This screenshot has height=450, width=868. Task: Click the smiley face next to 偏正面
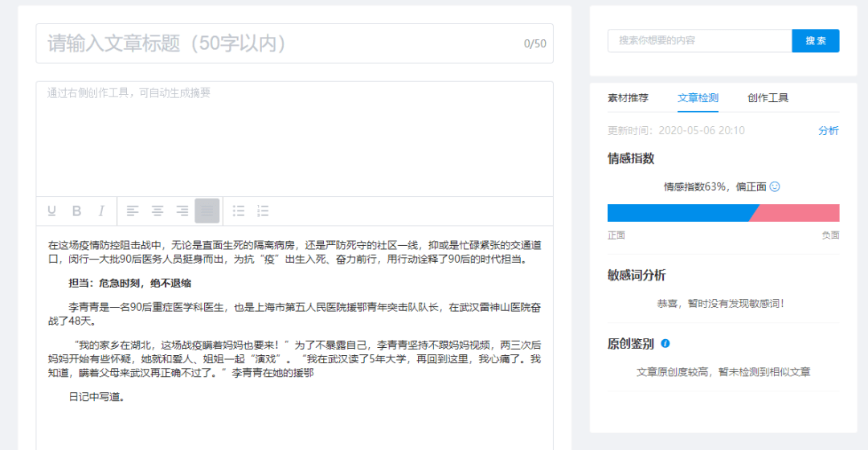click(775, 186)
